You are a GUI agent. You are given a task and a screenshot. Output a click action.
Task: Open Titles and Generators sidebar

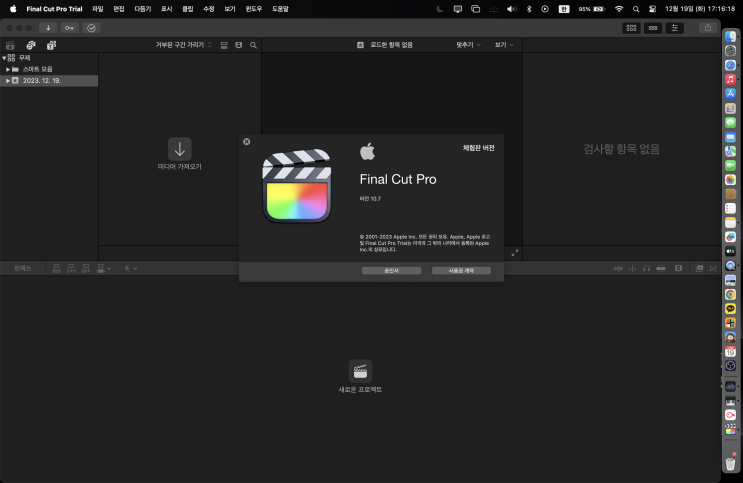pos(51,45)
